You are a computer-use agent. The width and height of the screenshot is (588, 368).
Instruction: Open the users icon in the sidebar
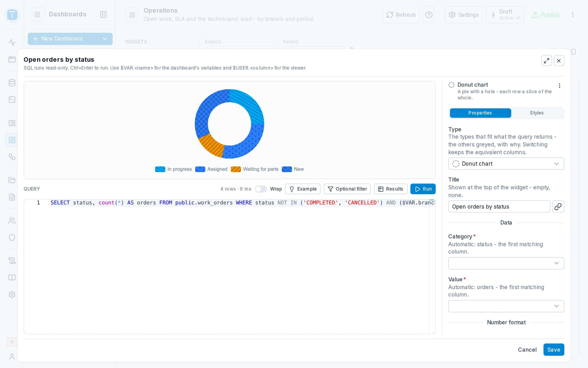(x=12, y=221)
